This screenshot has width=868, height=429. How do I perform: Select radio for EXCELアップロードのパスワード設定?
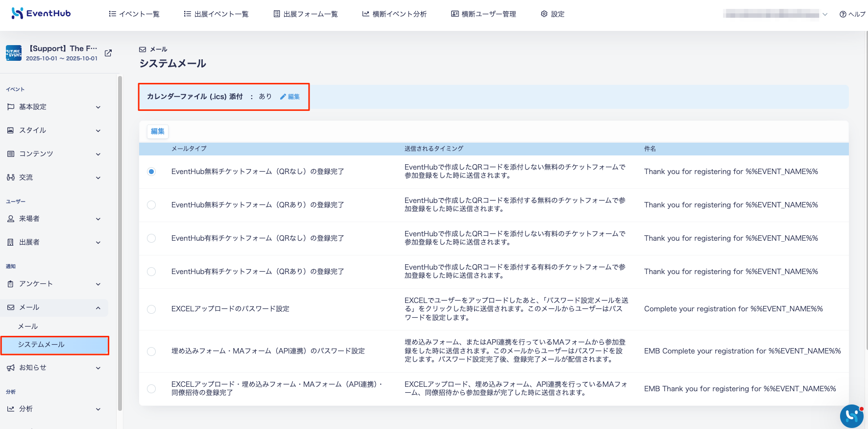(151, 309)
